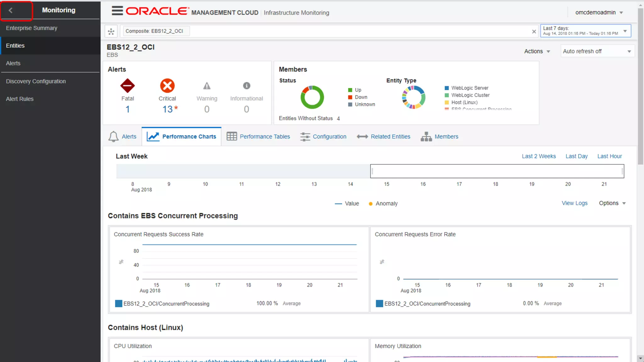The height and width of the screenshot is (362, 644).
Task: Click the Host (Linux) yellow legend swatch
Action: point(447,102)
